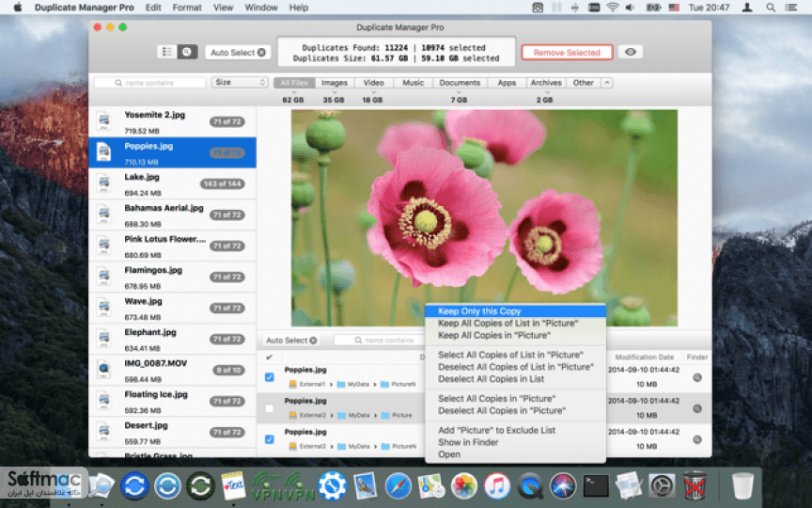The image size is (812, 508).
Task: Toggle the select-all checkmark column header
Action: coord(270,357)
